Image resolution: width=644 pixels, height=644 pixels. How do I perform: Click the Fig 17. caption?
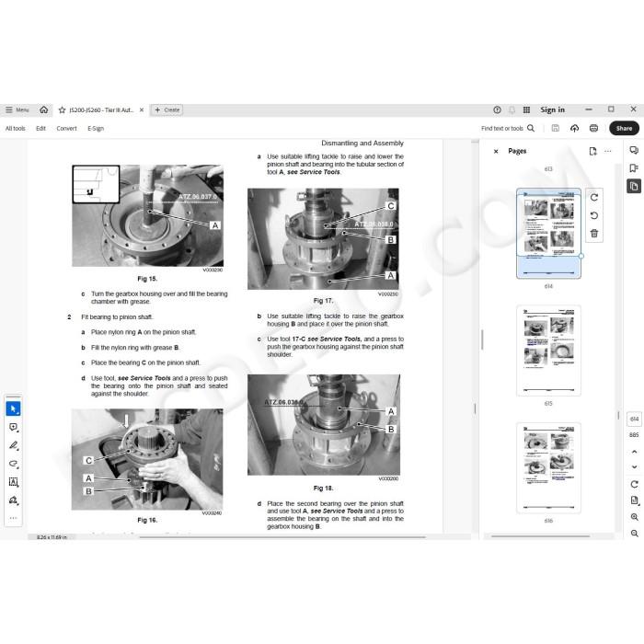(x=323, y=301)
